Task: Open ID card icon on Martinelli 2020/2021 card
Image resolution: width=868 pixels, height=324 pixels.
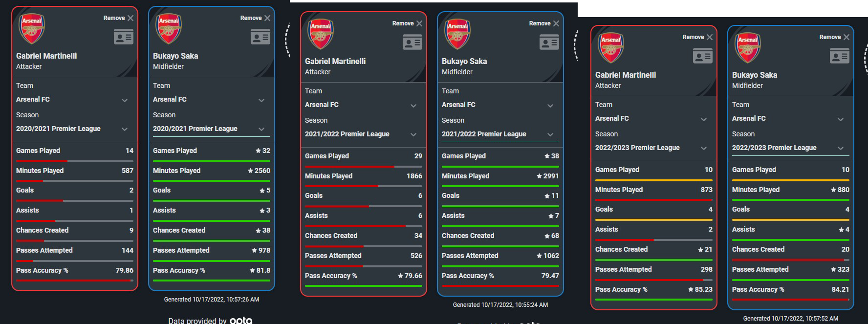Action: point(123,37)
